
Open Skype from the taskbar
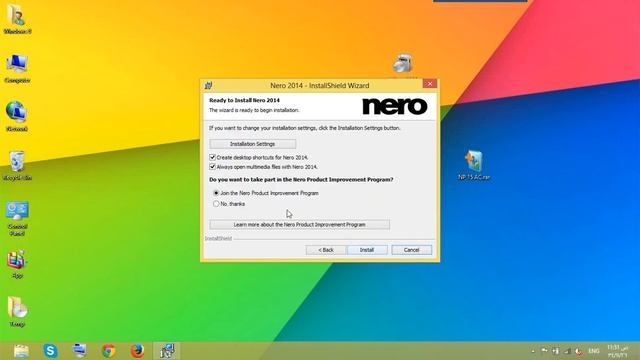50,351
